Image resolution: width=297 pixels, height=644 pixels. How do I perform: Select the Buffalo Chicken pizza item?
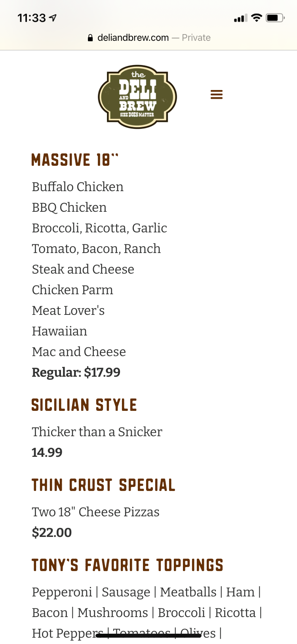78,187
